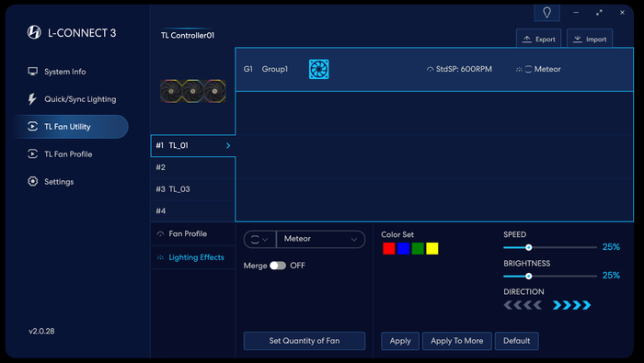
Task: Click the Import button
Action: click(590, 39)
